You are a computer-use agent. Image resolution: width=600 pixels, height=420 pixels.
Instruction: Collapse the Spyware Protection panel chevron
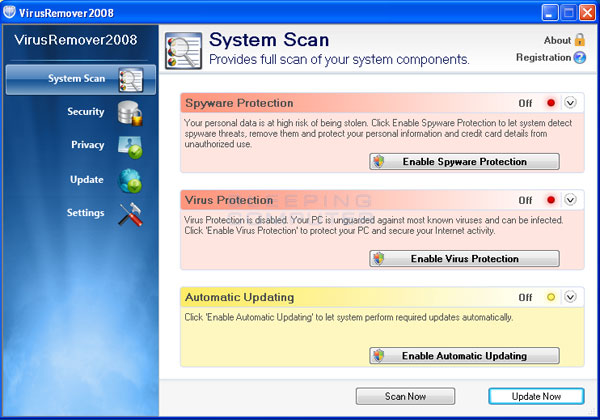(570, 103)
